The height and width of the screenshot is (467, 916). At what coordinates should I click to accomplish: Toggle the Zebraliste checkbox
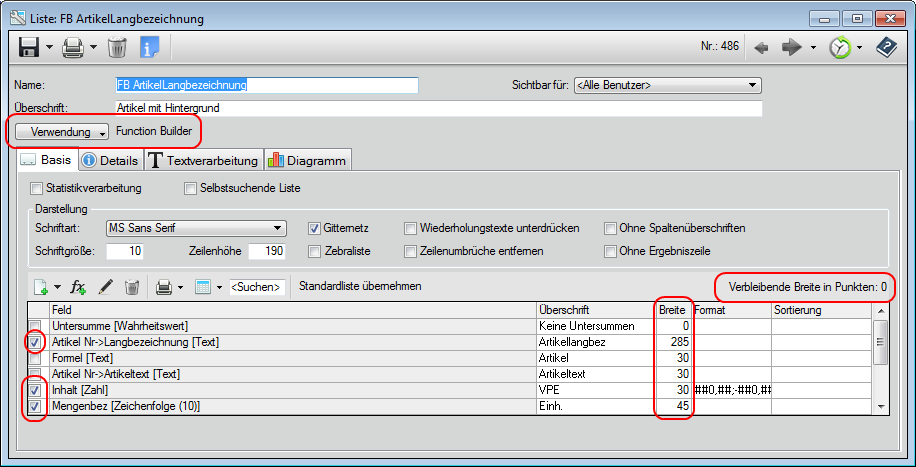click(315, 251)
